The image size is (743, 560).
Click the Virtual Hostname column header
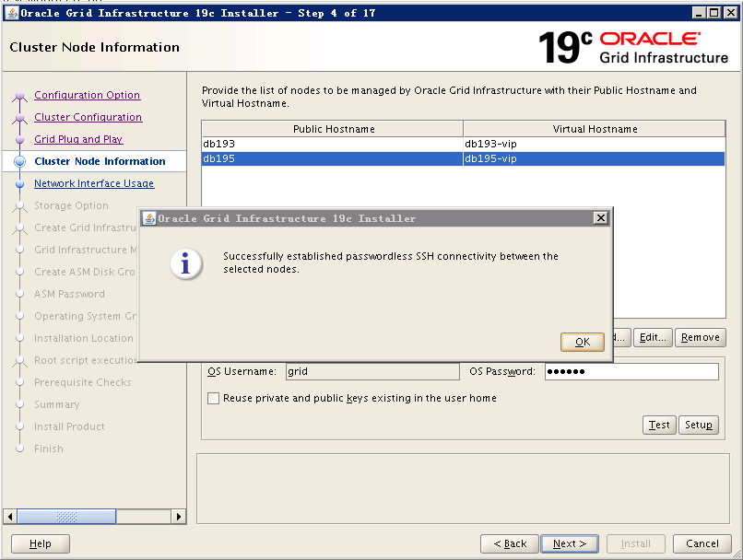point(595,129)
